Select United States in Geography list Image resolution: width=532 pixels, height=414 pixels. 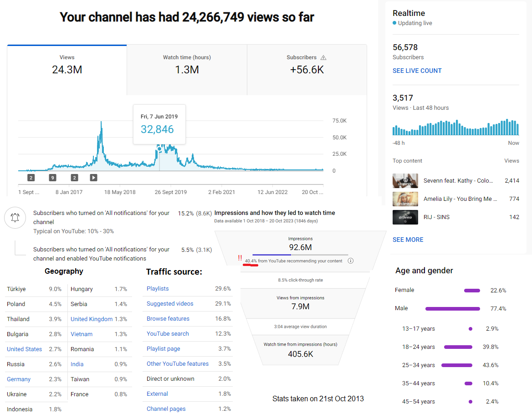coord(25,349)
